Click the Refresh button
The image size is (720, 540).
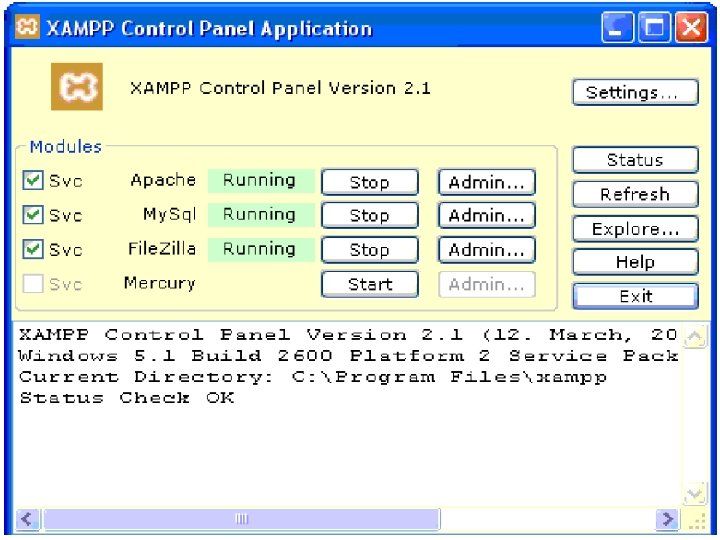[635, 194]
